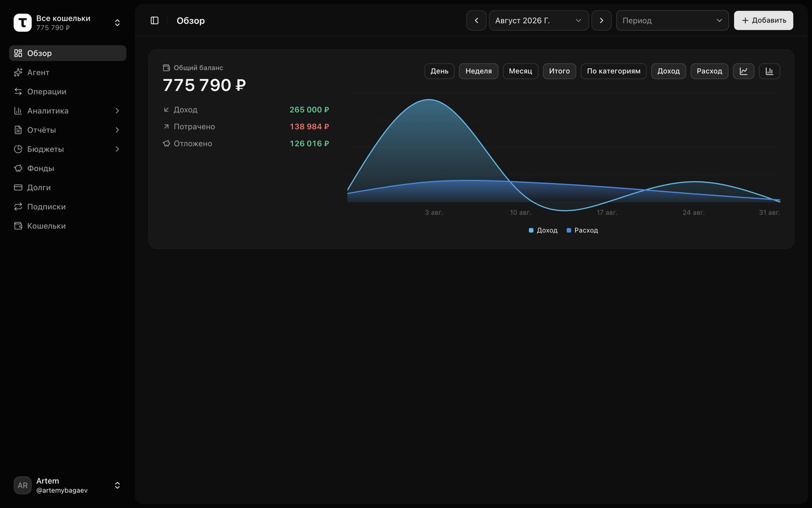
Task: Expand the Аналитика submenu chevron
Action: [117, 111]
